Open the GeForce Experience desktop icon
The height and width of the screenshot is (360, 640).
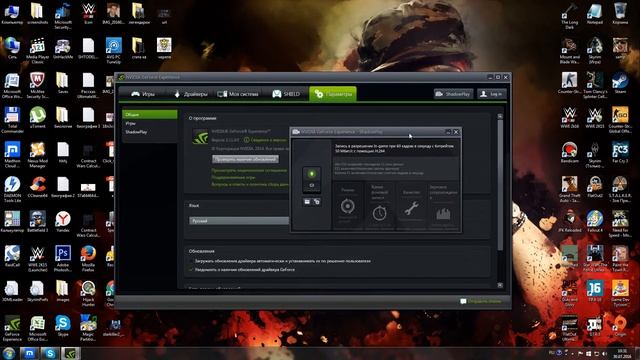[12, 328]
